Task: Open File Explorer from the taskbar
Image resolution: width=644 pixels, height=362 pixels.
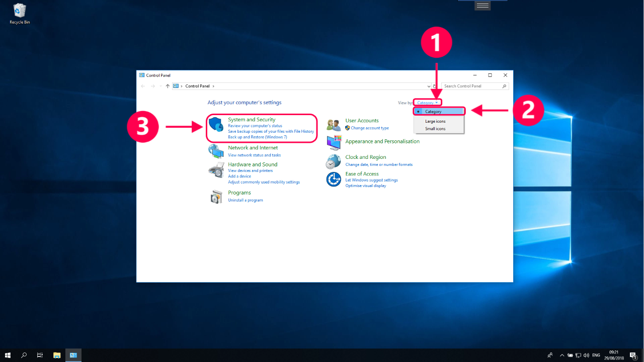Action: (x=57, y=355)
